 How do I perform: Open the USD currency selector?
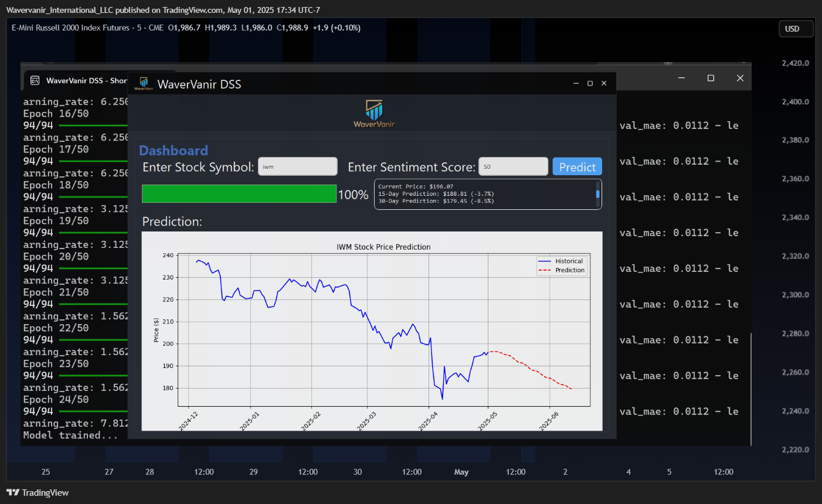(x=796, y=29)
